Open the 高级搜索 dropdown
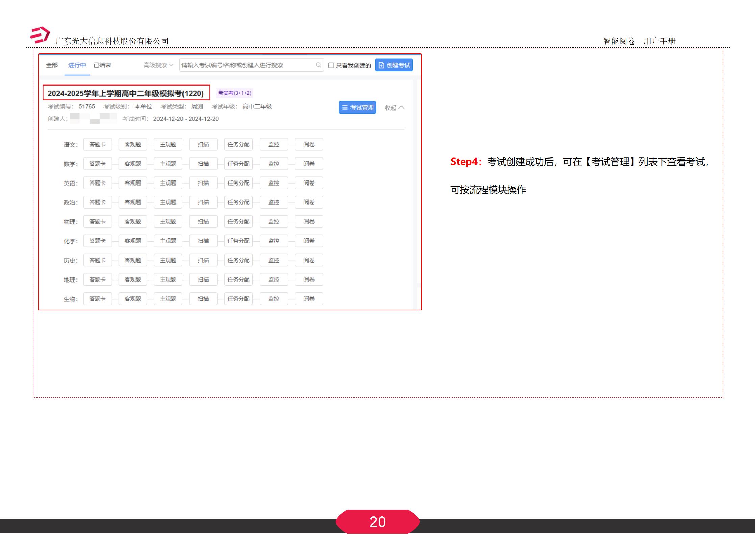The width and height of the screenshot is (756, 534). click(x=157, y=65)
